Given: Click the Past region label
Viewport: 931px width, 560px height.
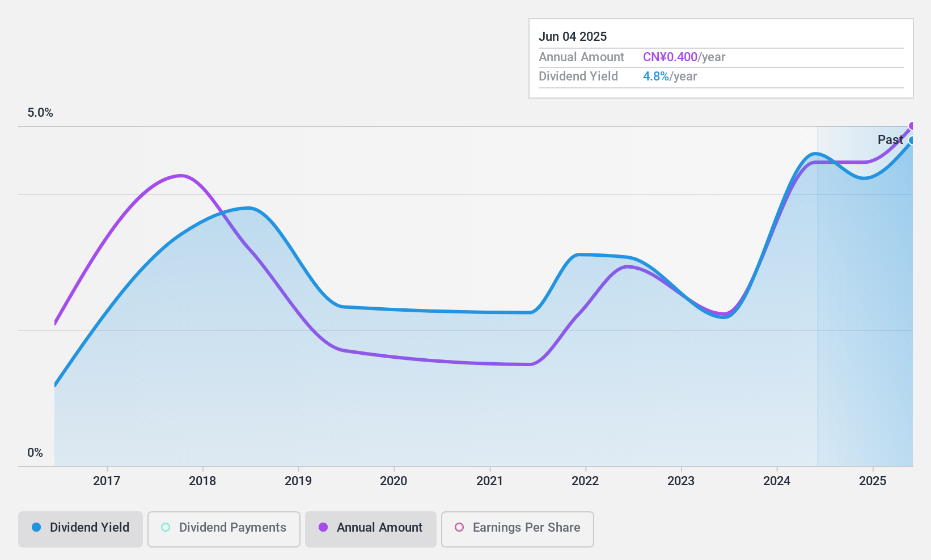Looking at the screenshot, I should click(x=890, y=139).
